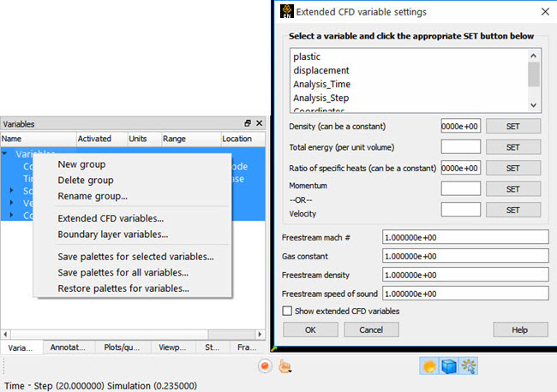Image resolution: width=557 pixels, height=392 pixels.
Task: Click the orange sun lighting icon
Action: coord(429,366)
